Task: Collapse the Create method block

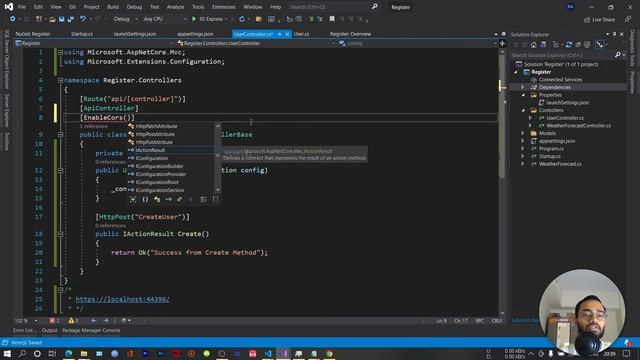Action: pos(60,234)
